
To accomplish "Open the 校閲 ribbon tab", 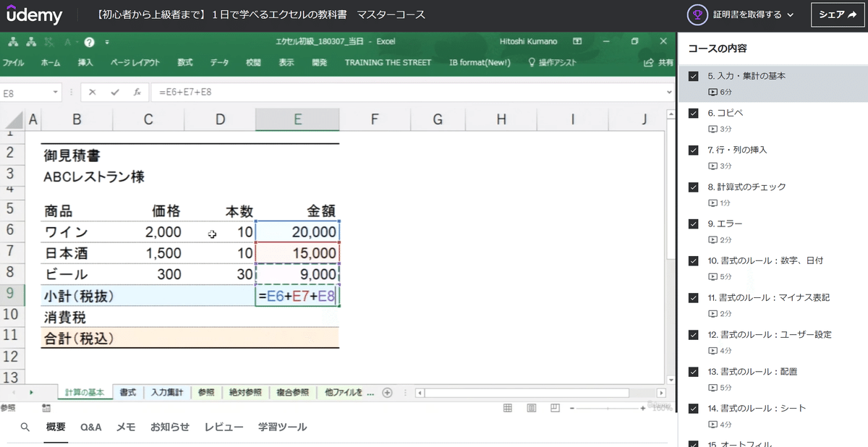I will (x=253, y=62).
